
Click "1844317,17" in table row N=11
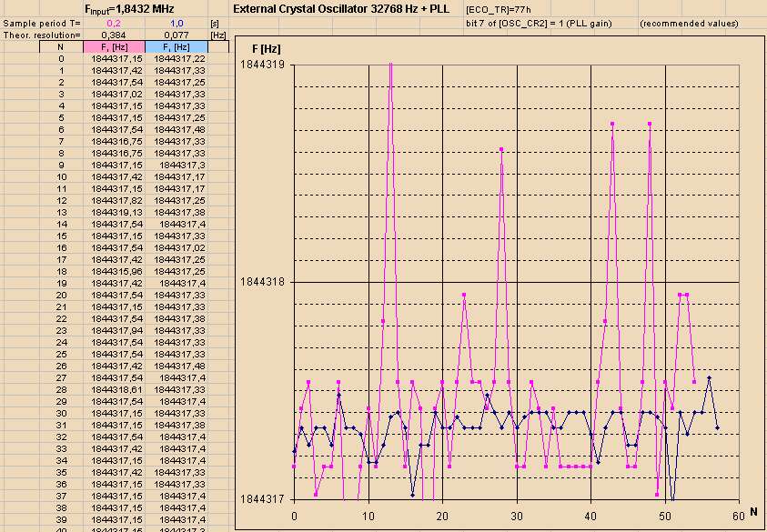point(177,189)
